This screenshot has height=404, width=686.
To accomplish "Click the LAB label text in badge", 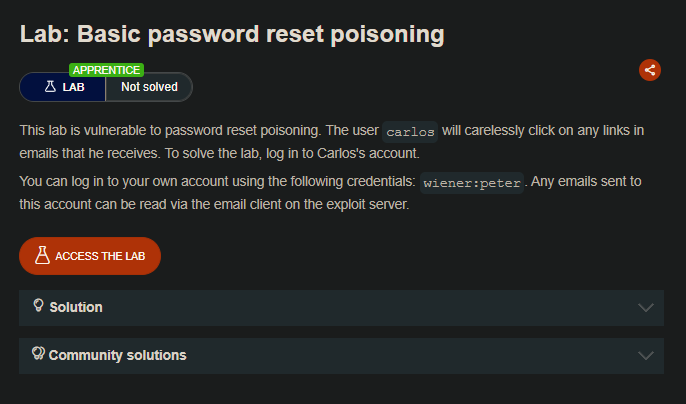I will pyautogui.click(x=74, y=87).
